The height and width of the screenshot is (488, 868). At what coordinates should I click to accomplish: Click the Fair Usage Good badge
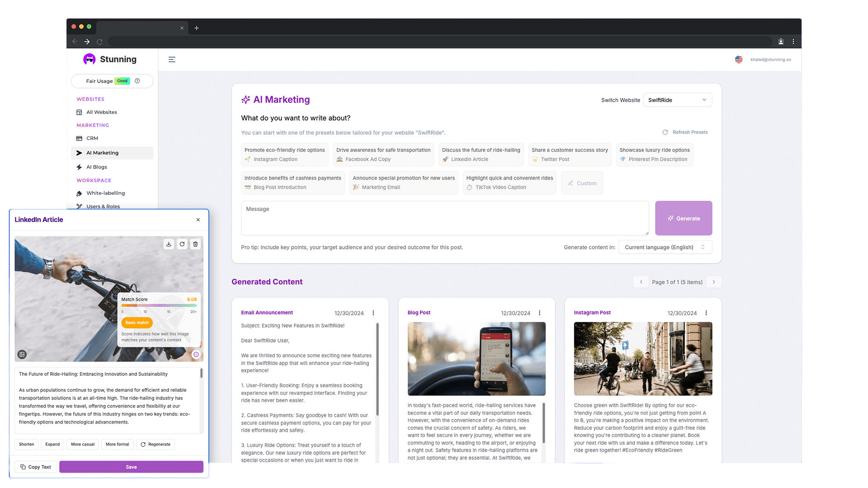[122, 81]
